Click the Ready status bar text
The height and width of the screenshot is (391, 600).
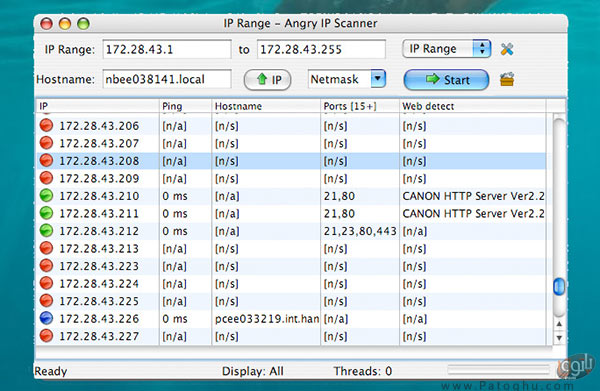coord(51,371)
